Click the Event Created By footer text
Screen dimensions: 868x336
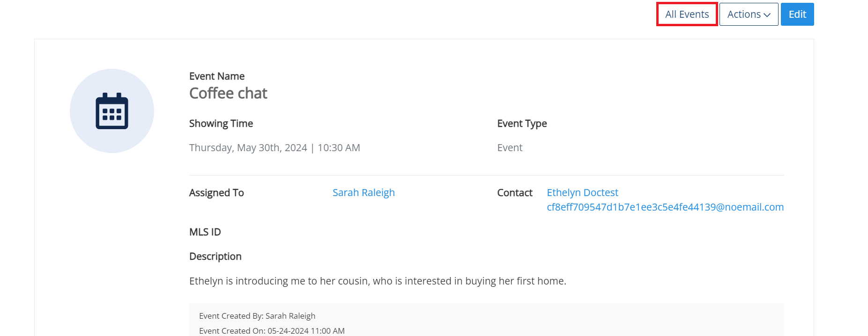click(x=257, y=316)
